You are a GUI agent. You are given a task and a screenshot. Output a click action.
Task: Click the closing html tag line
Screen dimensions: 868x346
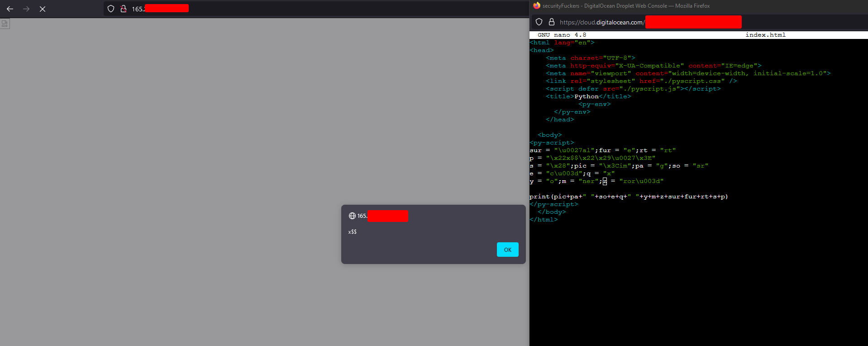click(x=544, y=220)
